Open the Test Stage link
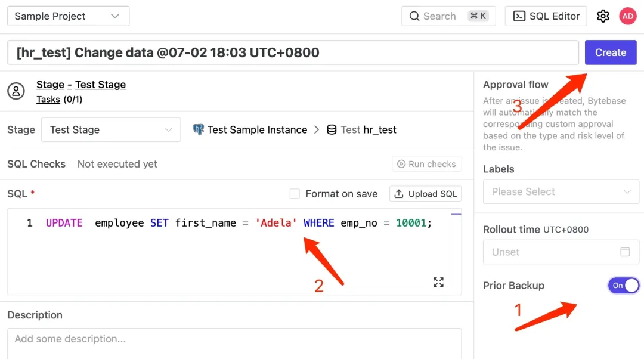644x359 pixels. click(100, 85)
